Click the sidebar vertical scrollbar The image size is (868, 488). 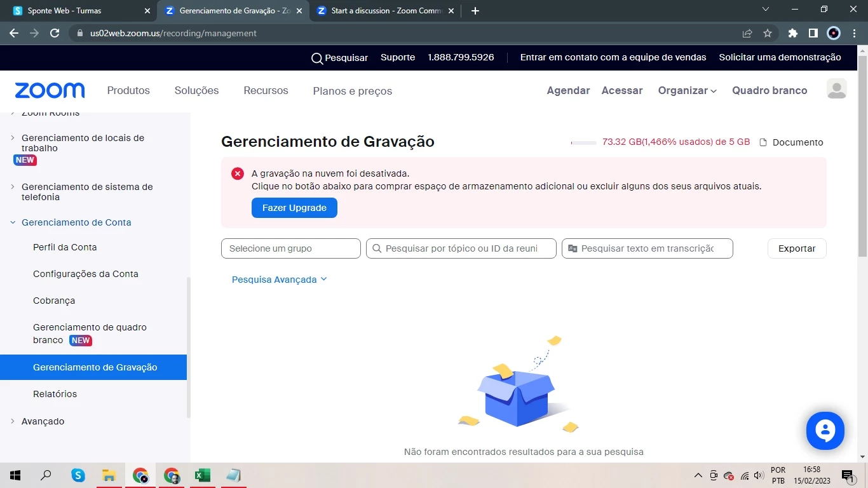pos(188,347)
